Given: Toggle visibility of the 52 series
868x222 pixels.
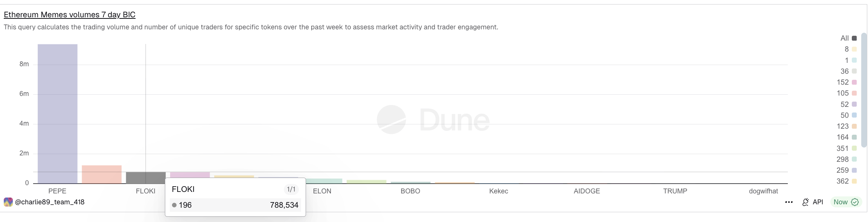Looking at the screenshot, I should tap(855, 104).
